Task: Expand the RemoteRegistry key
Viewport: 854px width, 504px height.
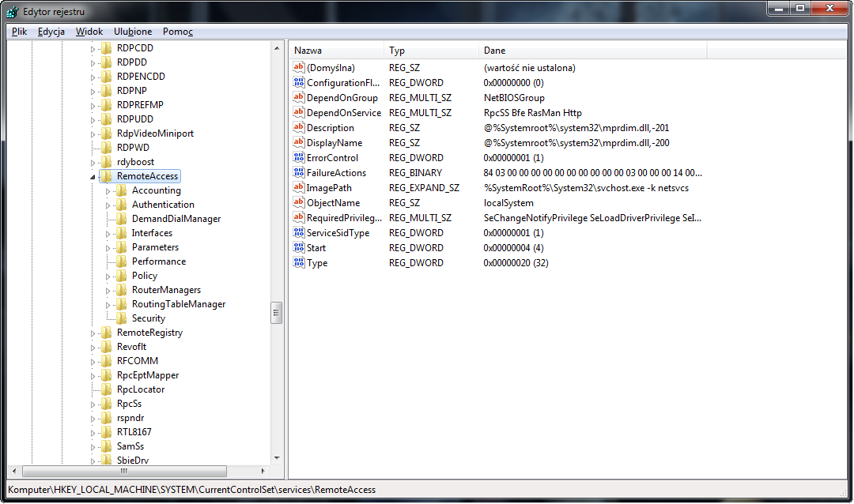Action: tap(93, 333)
